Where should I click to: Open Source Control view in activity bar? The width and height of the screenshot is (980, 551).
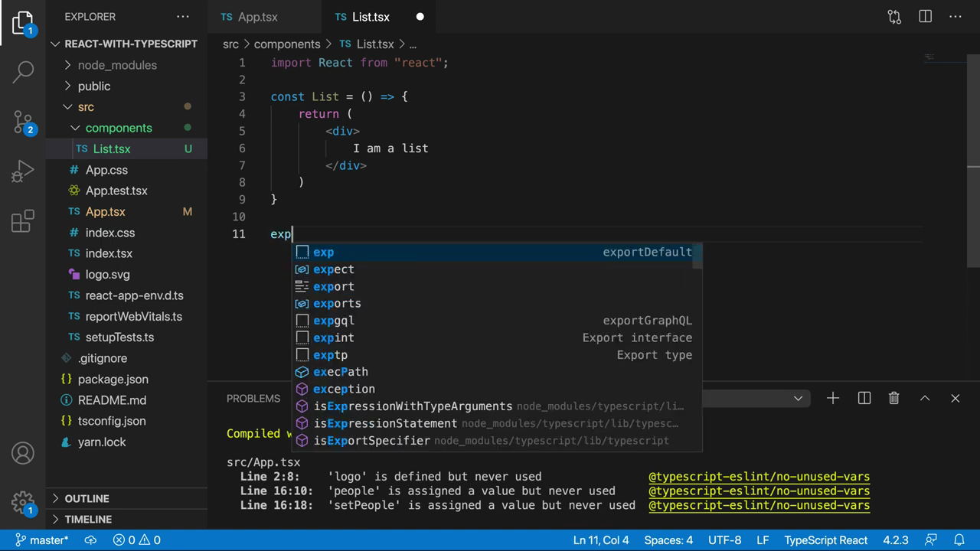pyautogui.click(x=23, y=121)
